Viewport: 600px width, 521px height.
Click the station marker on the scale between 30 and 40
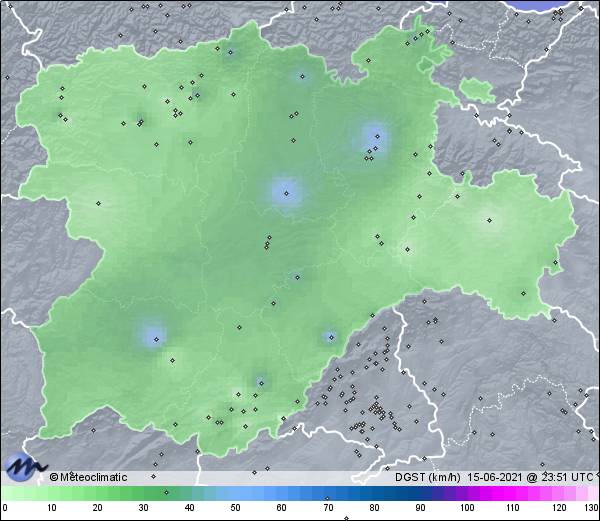(166, 492)
